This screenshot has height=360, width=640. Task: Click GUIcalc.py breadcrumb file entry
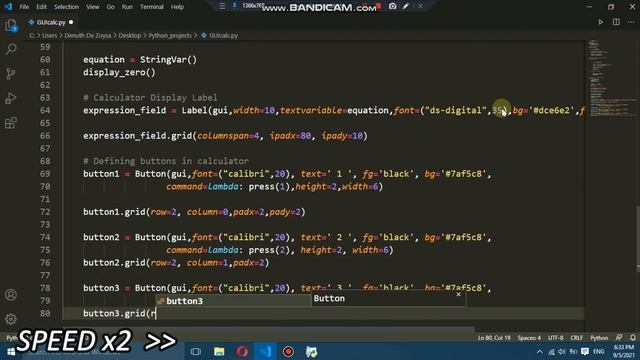tap(220, 36)
